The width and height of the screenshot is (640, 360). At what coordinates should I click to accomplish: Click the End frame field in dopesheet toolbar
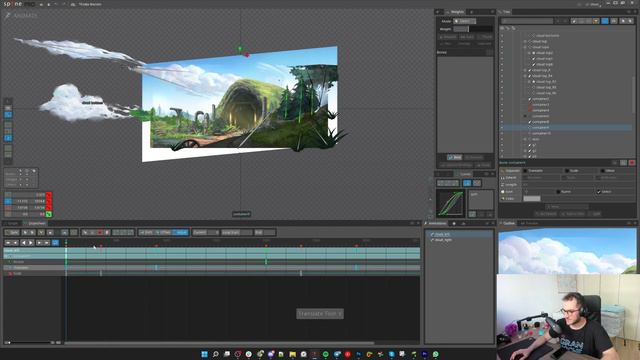coord(264,232)
